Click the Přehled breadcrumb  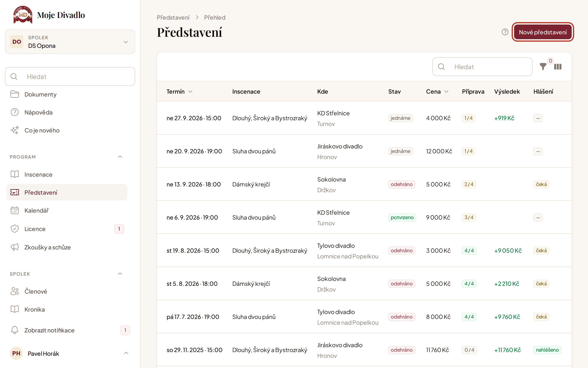(215, 18)
